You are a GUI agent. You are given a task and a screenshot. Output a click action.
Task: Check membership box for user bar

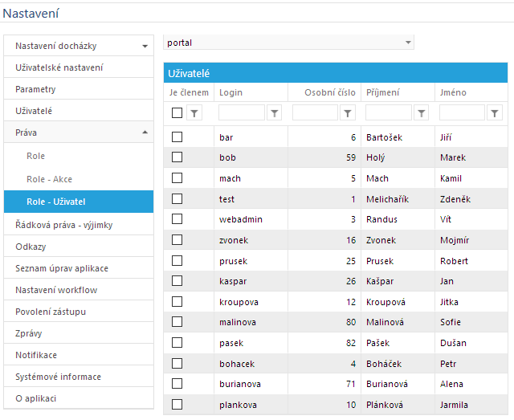(x=177, y=137)
